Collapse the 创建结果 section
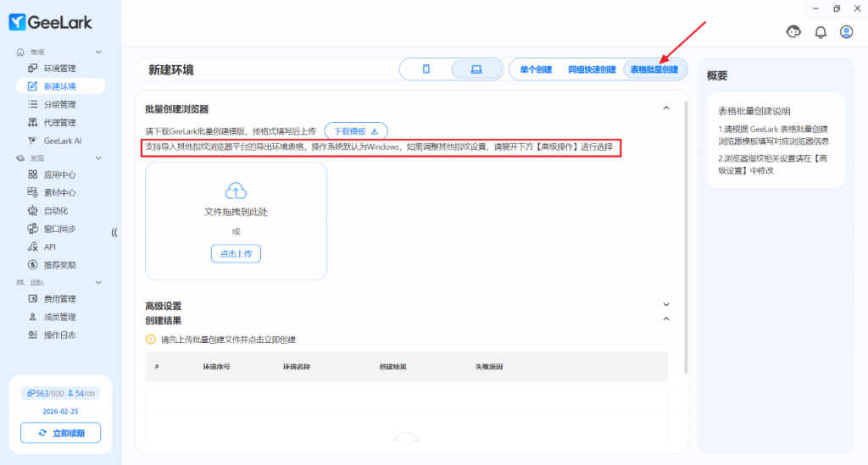This screenshot has width=868, height=465. [x=666, y=319]
